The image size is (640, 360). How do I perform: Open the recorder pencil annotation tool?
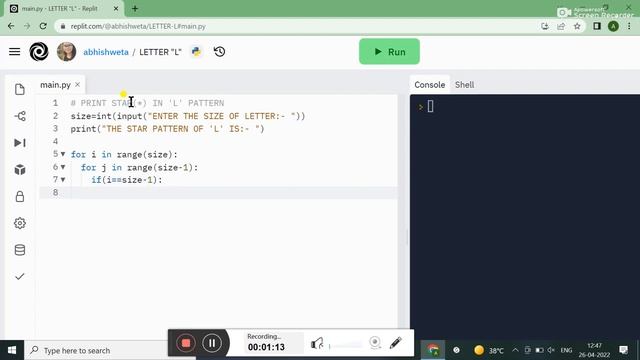395,343
